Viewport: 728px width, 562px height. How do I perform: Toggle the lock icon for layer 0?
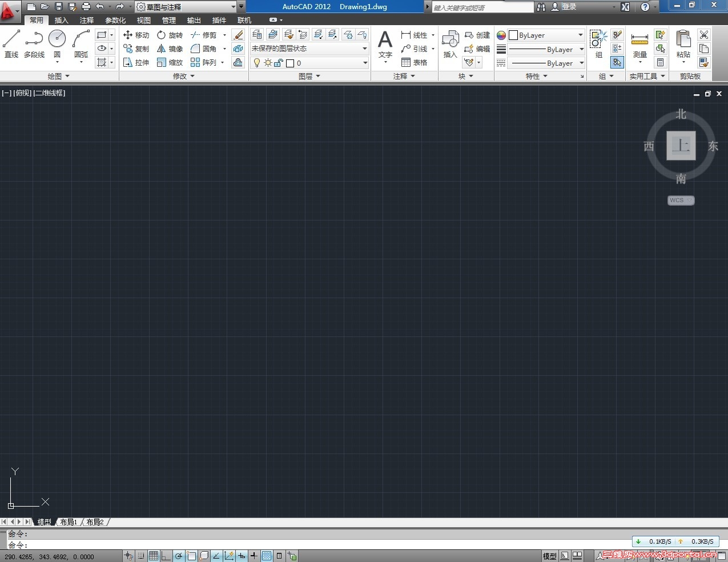click(278, 63)
